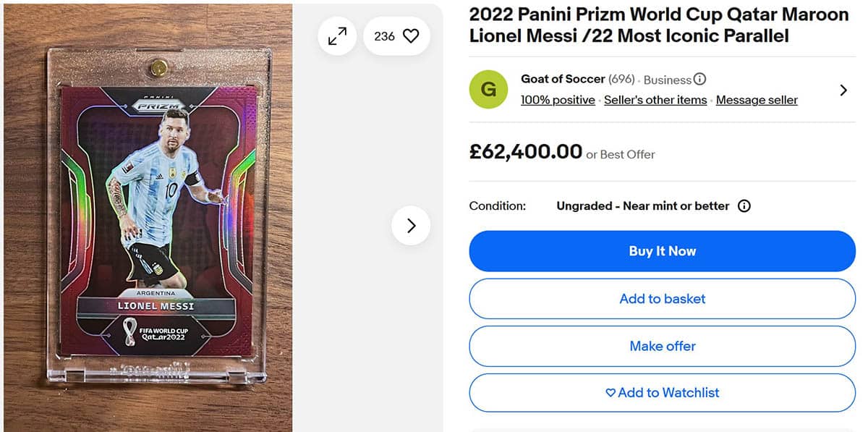Open the Business info icon
This screenshot has width=868, height=432.
click(x=699, y=80)
